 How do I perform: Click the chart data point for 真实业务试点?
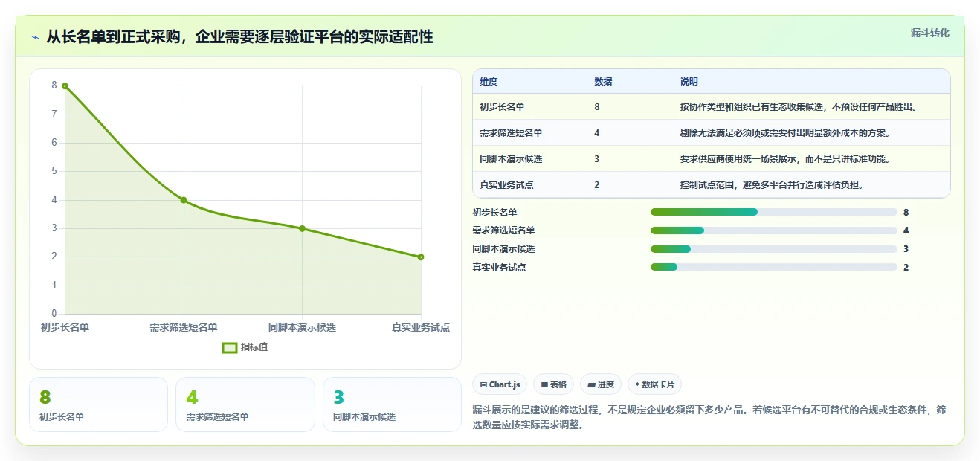(x=421, y=257)
